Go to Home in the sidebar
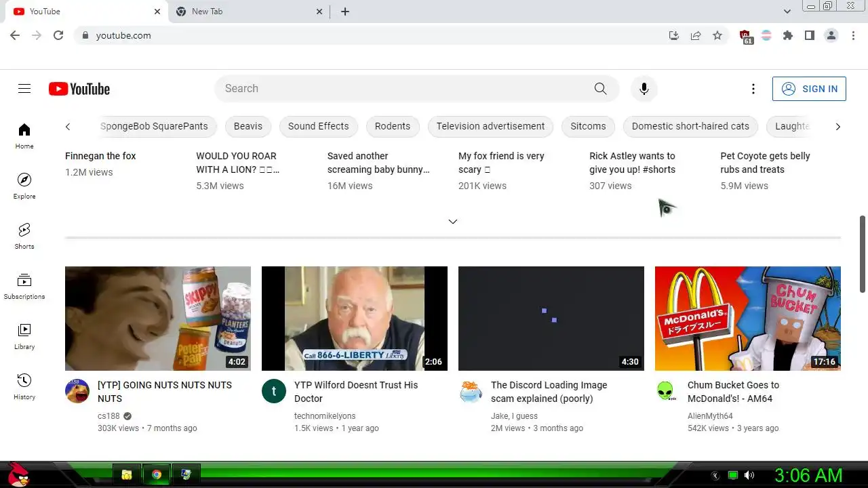Viewport: 868px width, 488px height. tap(24, 136)
